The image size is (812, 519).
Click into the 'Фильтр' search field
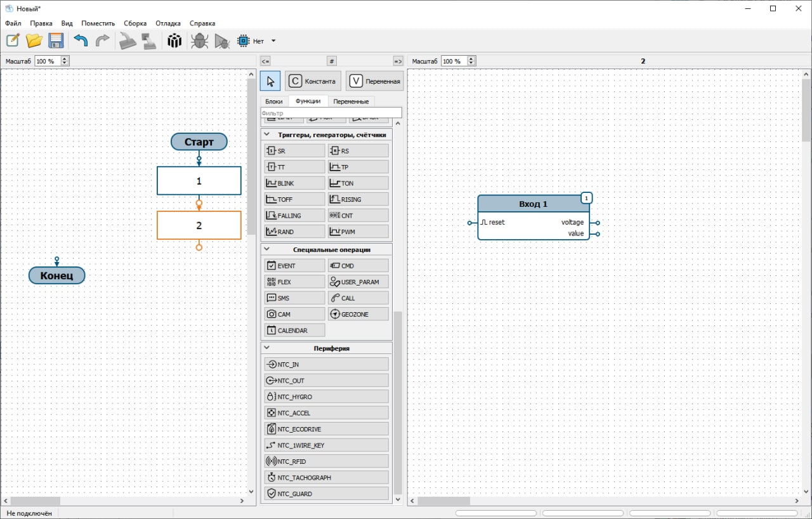pyautogui.click(x=331, y=113)
